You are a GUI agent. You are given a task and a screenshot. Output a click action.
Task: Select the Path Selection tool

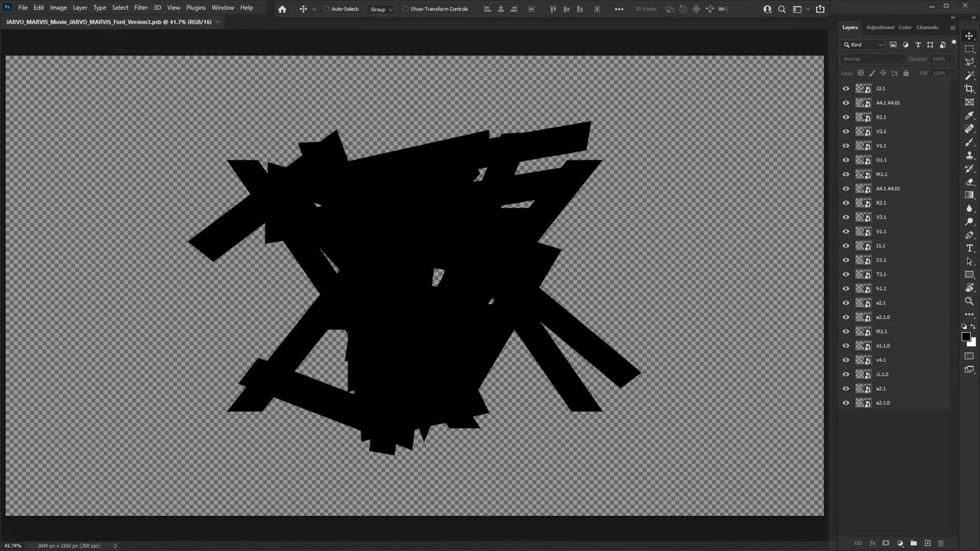pyautogui.click(x=969, y=261)
